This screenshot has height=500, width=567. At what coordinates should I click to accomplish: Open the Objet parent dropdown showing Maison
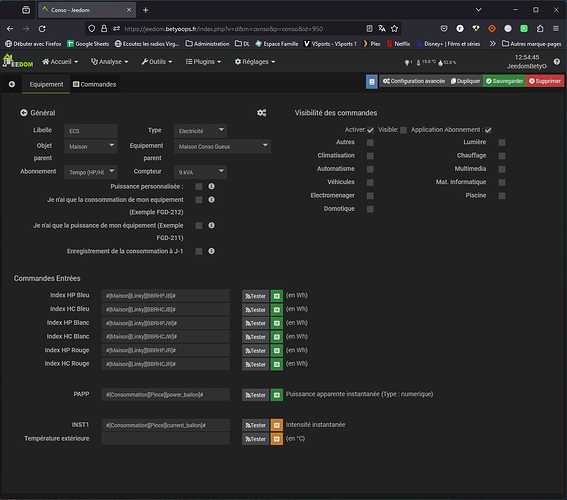tap(91, 146)
